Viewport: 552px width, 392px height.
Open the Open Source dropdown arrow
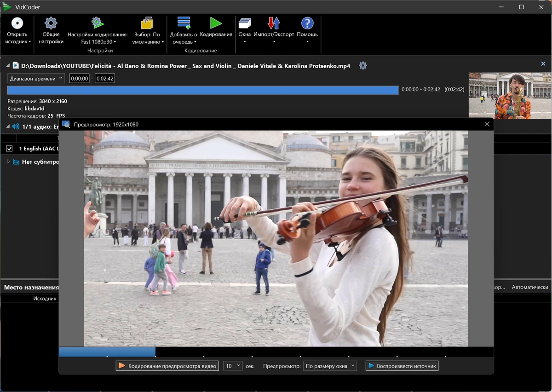tap(30, 42)
